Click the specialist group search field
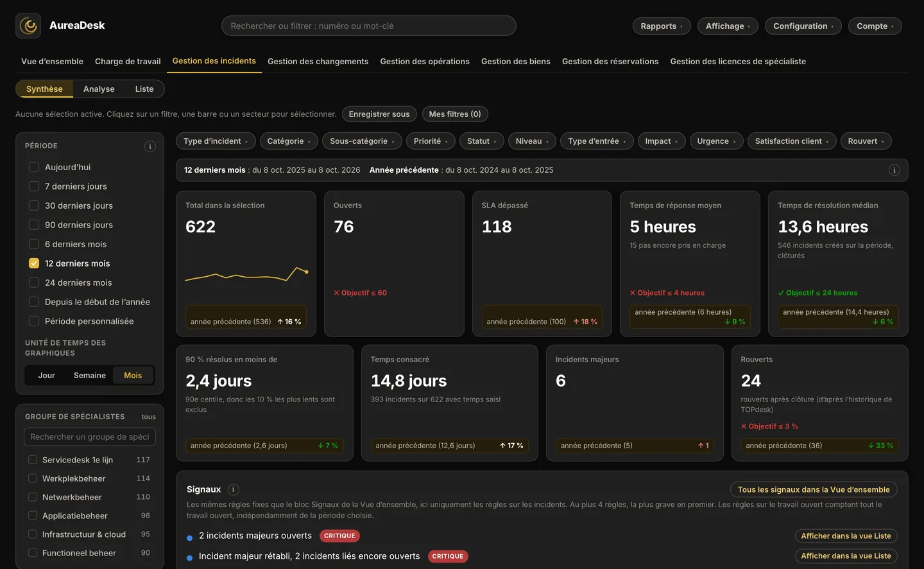This screenshot has width=924, height=569. tap(90, 437)
